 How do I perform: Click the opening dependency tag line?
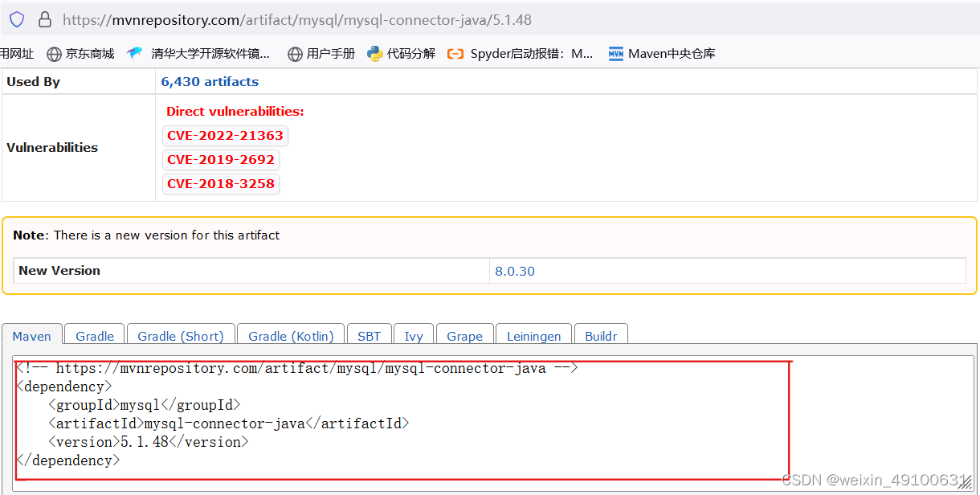(64, 387)
